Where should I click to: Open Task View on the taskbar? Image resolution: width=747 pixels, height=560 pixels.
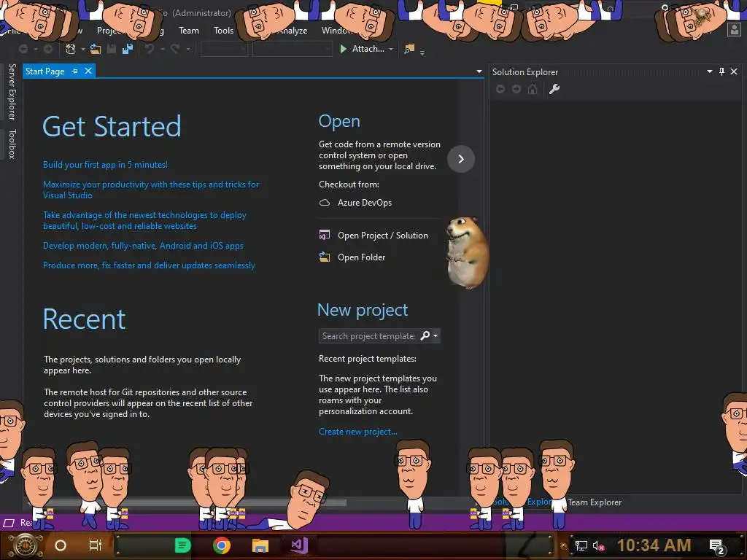(x=96, y=545)
